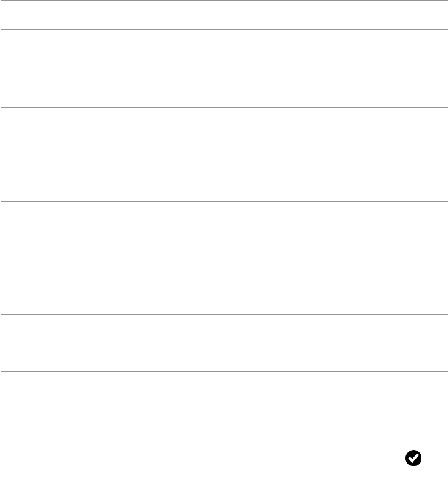
Task: Select the thin blank header row at top
Action: pyautogui.click(x=223, y=15)
